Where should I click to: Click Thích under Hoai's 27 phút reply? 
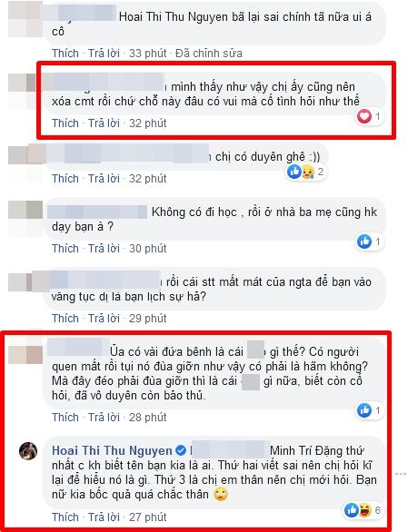coord(65,517)
